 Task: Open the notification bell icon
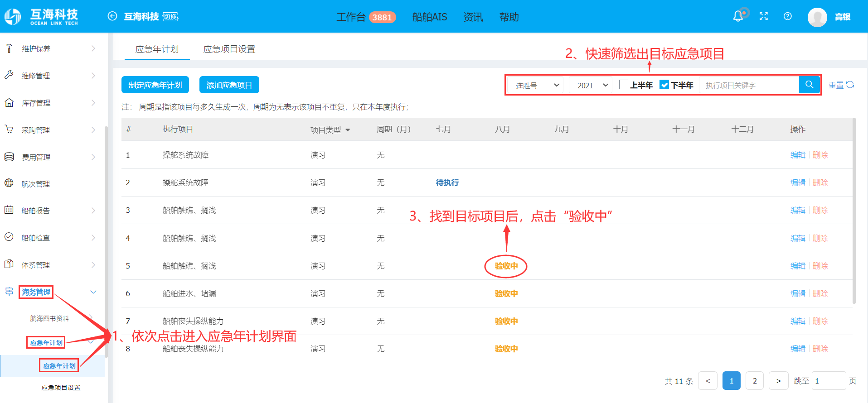738,16
